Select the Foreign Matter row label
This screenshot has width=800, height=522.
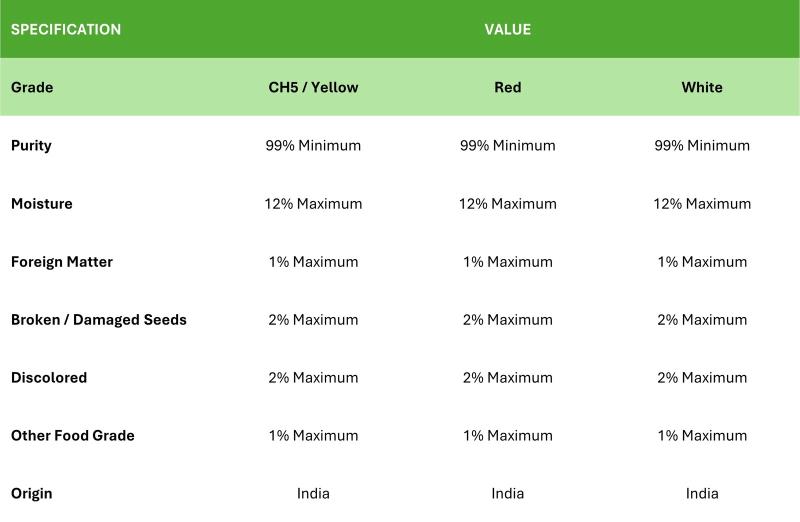[x=62, y=262]
